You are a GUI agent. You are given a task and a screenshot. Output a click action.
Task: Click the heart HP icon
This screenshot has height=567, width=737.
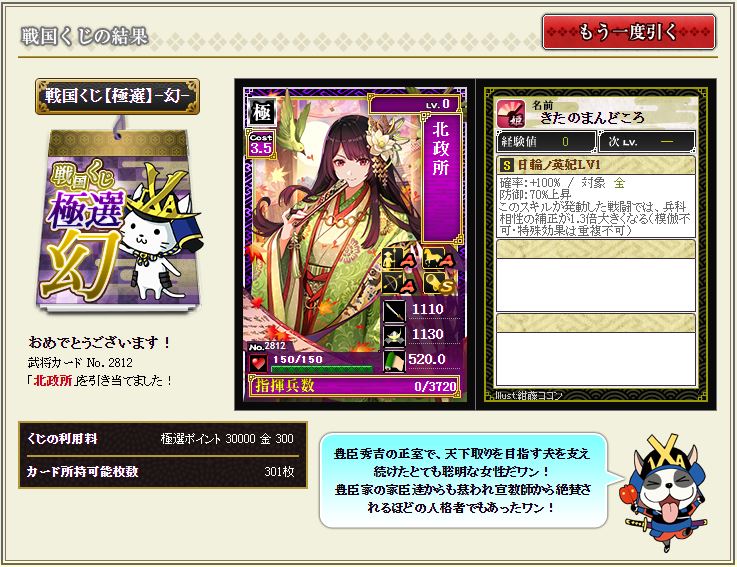coord(259,364)
